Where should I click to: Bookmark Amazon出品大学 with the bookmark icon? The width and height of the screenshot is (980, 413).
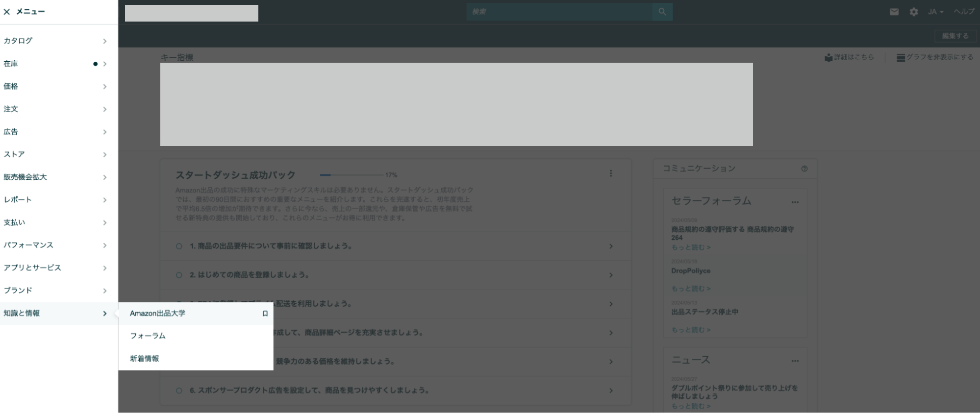click(x=265, y=314)
